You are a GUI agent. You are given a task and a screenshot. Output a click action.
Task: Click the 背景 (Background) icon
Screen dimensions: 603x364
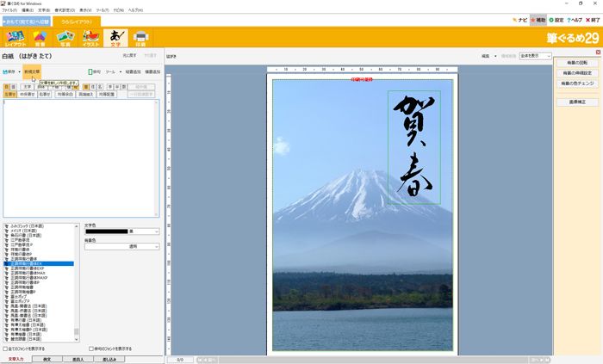click(x=40, y=37)
